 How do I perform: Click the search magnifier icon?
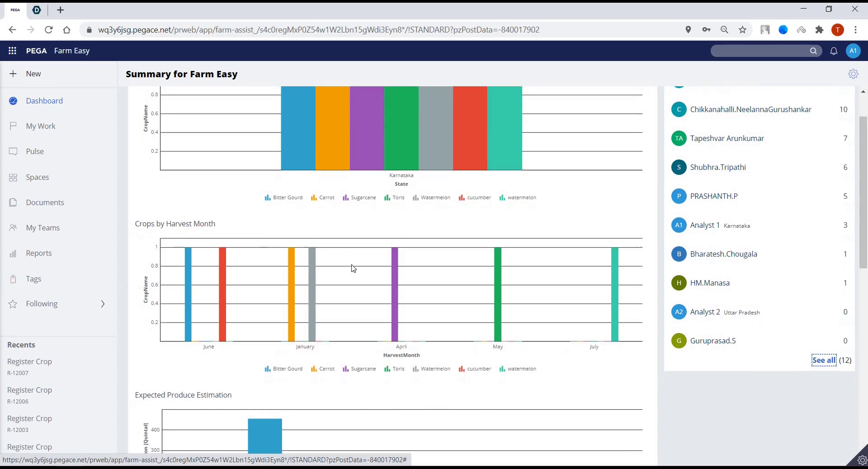pyautogui.click(x=813, y=51)
